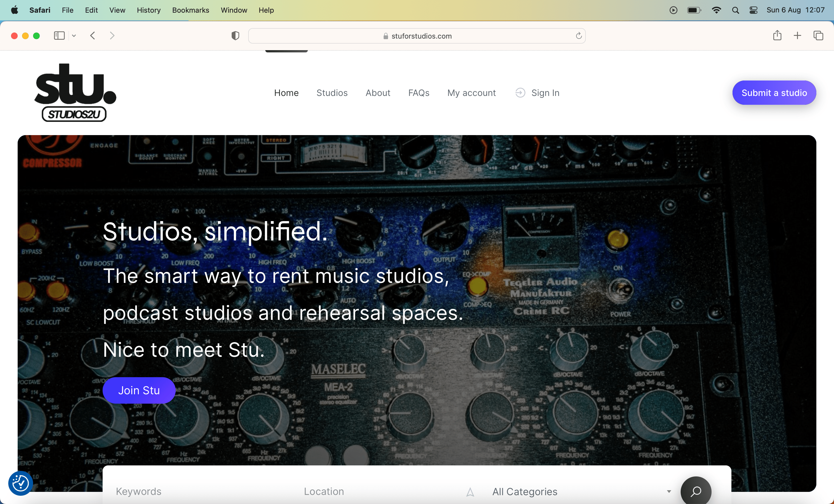This screenshot has width=834, height=504.
Task: Open the History menu
Action: (x=149, y=10)
